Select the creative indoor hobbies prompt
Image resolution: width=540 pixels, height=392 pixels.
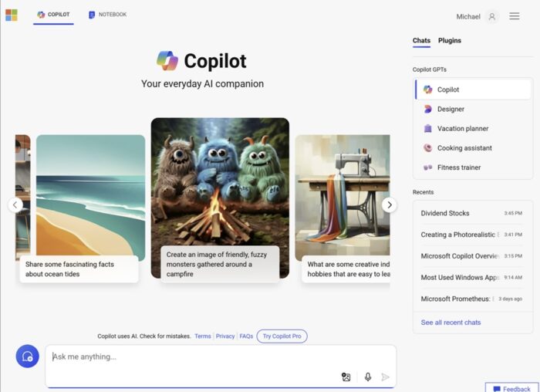coord(346,269)
